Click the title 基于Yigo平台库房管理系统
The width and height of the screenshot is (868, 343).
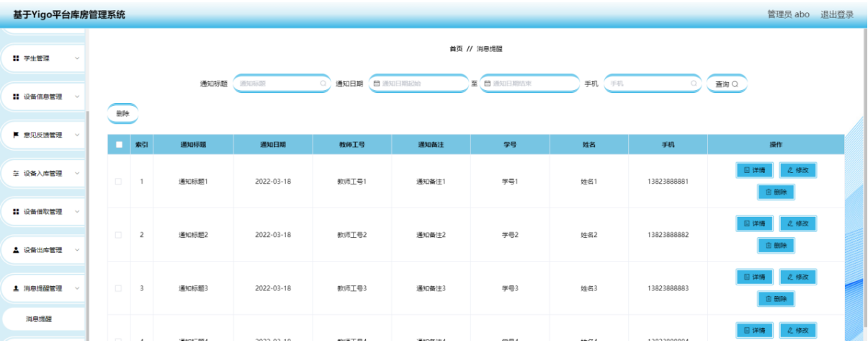coord(69,14)
